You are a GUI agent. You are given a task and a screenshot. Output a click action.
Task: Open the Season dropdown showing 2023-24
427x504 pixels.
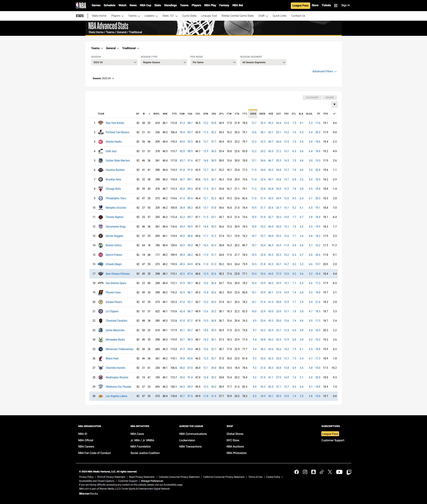114,62
